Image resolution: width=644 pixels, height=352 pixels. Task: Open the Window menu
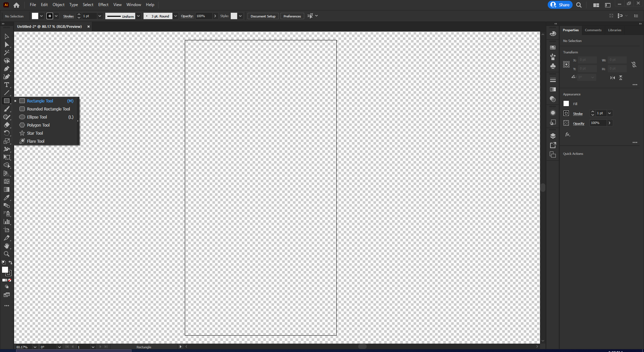[x=133, y=4]
